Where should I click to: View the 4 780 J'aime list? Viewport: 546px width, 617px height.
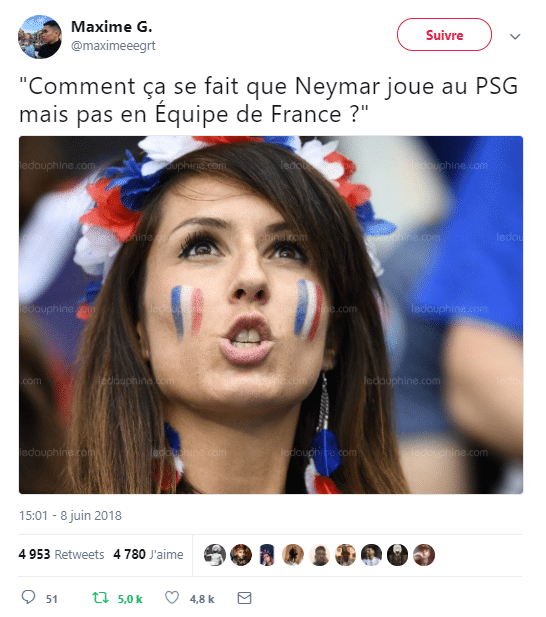(x=148, y=554)
